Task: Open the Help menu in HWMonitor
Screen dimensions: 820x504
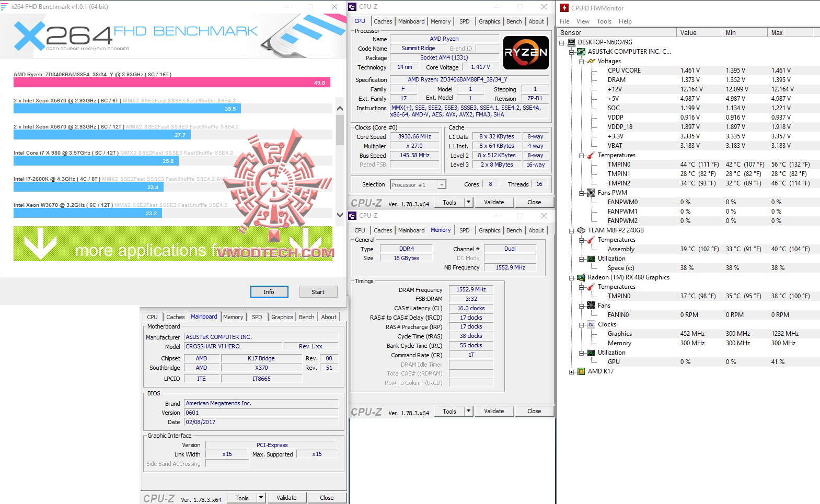Action: [x=625, y=21]
